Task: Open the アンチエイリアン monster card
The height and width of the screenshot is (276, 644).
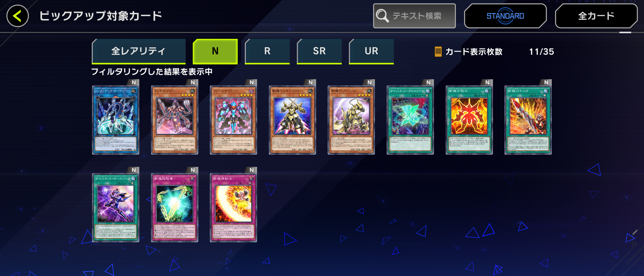Action: [175, 120]
